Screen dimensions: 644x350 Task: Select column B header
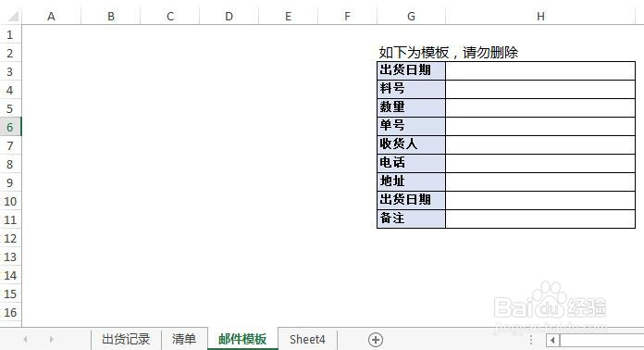pos(111,17)
